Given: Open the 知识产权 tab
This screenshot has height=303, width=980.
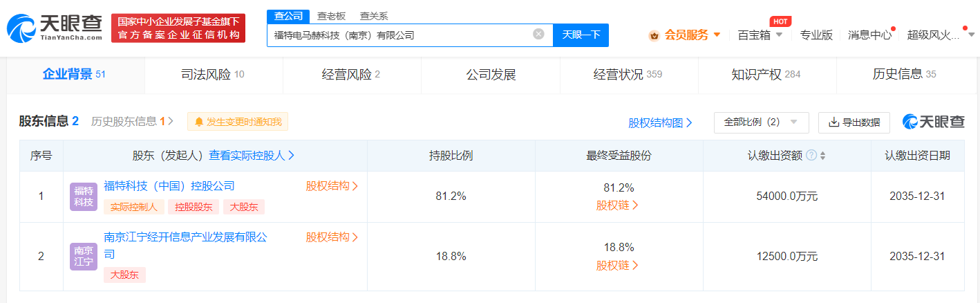Looking at the screenshot, I should [766, 75].
